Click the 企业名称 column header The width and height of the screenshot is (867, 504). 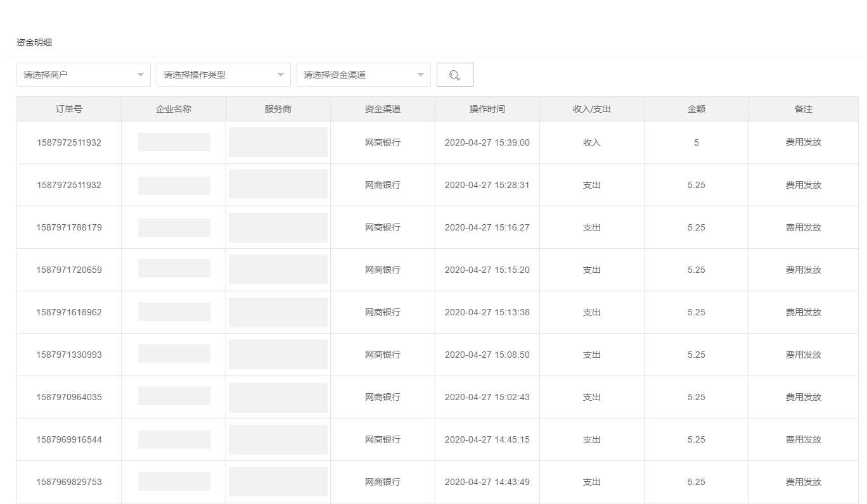(174, 109)
